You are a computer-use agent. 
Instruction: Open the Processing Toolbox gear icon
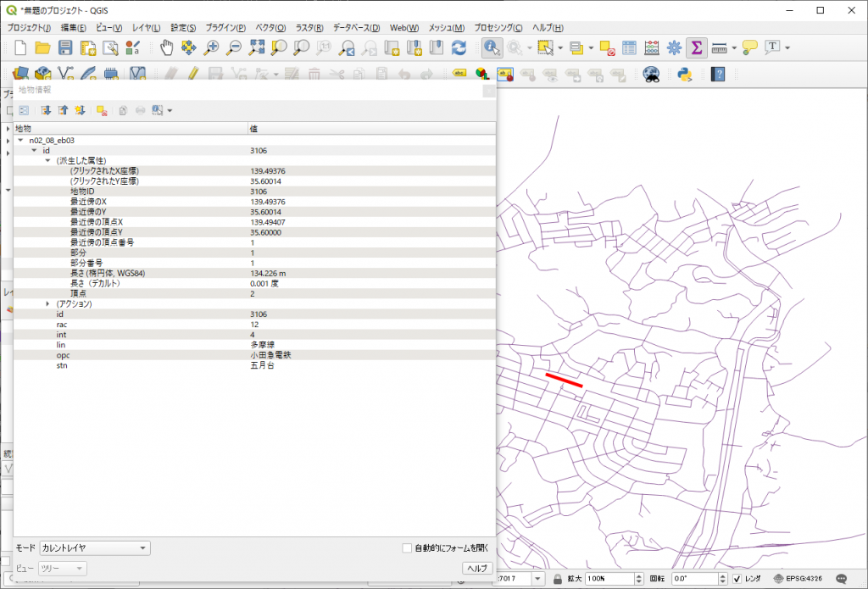pos(675,48)
